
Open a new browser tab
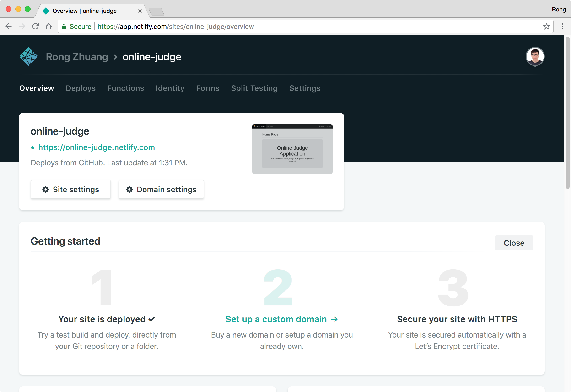tap(156, 11)
